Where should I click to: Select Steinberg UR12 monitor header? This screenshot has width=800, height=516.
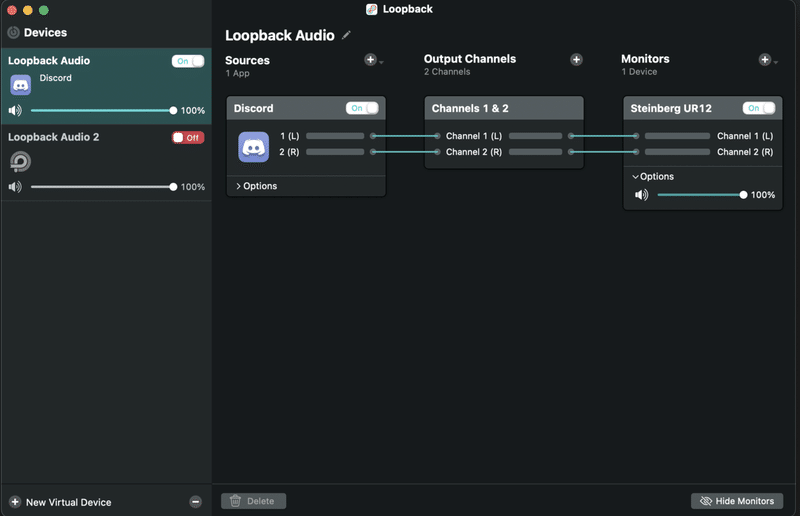[x=703, y=108]
